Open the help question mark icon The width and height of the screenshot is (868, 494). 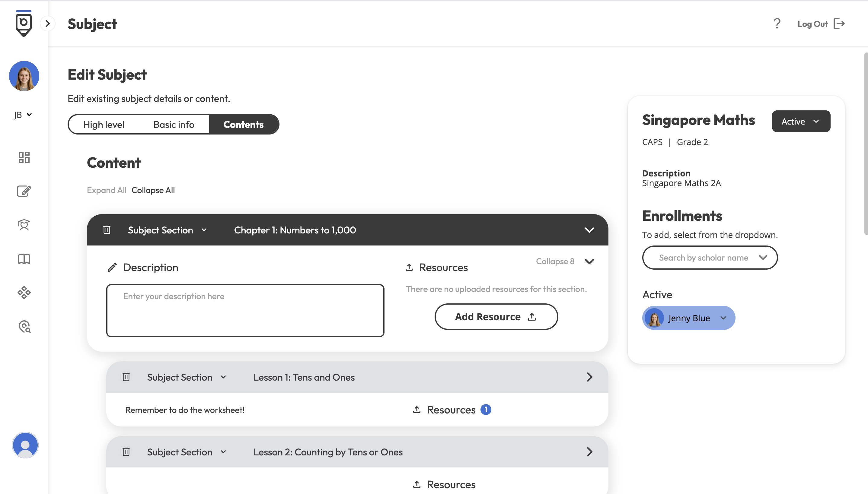(x=777, y=24)
